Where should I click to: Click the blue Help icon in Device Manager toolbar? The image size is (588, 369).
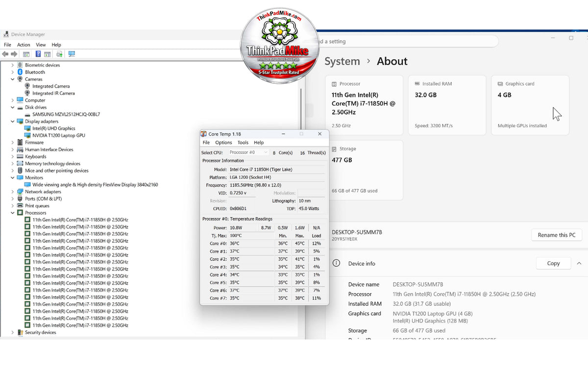[x=38, y=54]
